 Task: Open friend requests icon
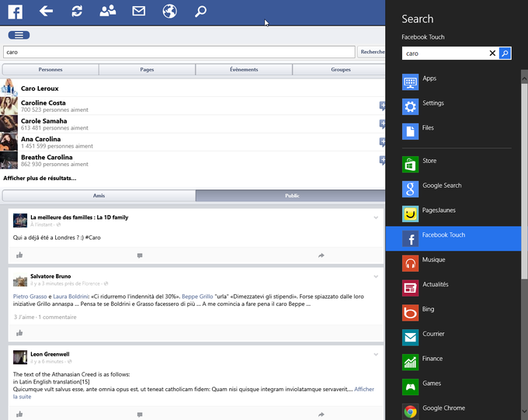click(108, 11)
